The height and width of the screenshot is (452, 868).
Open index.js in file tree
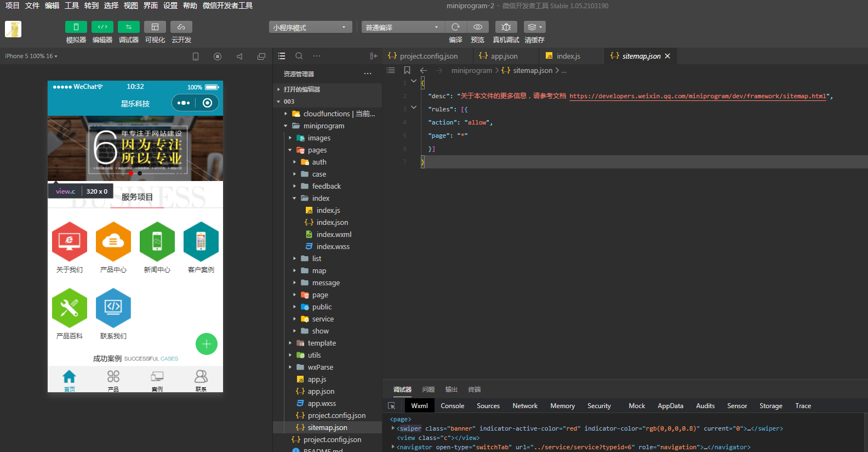327,210
